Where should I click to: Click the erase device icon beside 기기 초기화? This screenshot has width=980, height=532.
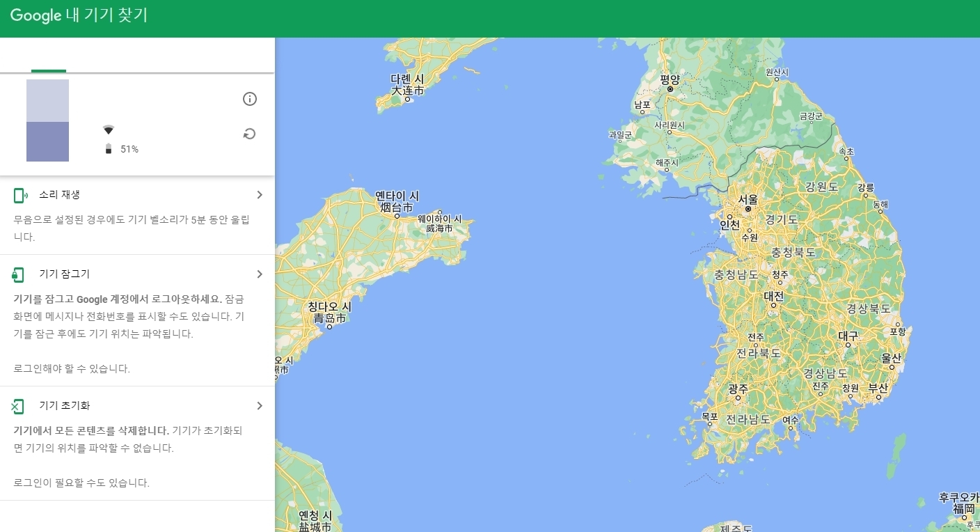tap(19, 406)
